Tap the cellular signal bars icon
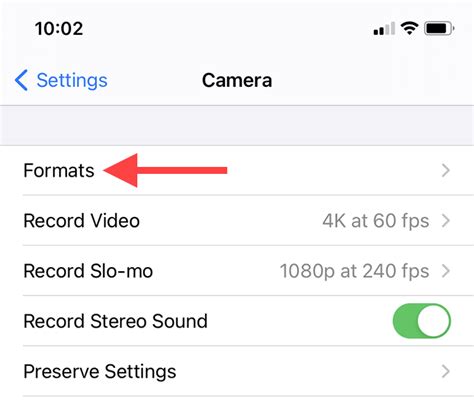Viewport: 474px width, 402px height. pos(384,28)
